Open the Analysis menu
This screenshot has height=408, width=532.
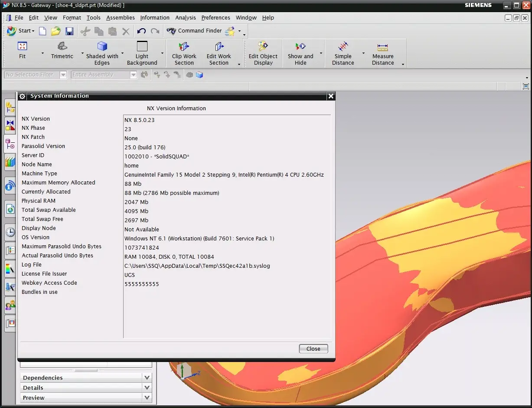(x=186, y=18)
